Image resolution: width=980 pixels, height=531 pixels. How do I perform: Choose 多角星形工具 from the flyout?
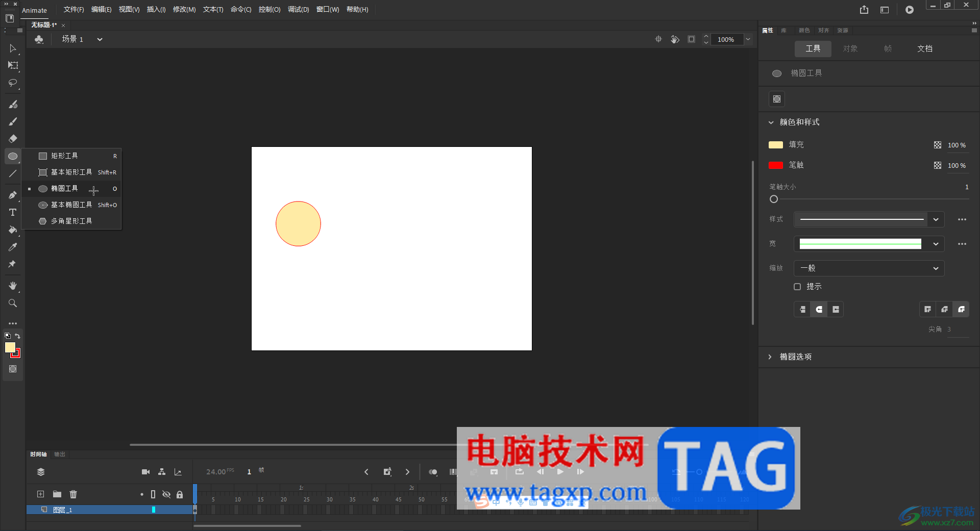tap(71, 221)
